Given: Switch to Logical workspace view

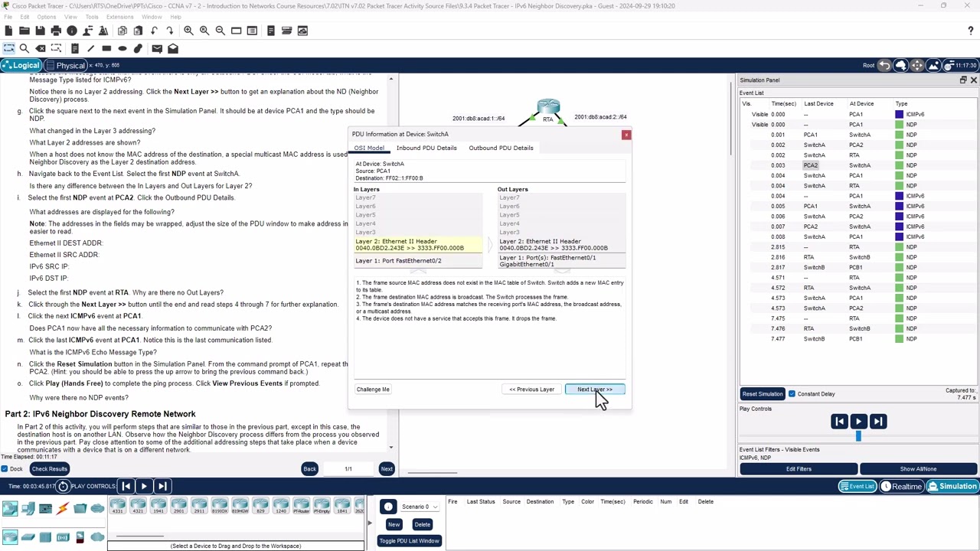Looking at the screenshot, I should click(20, 65).
